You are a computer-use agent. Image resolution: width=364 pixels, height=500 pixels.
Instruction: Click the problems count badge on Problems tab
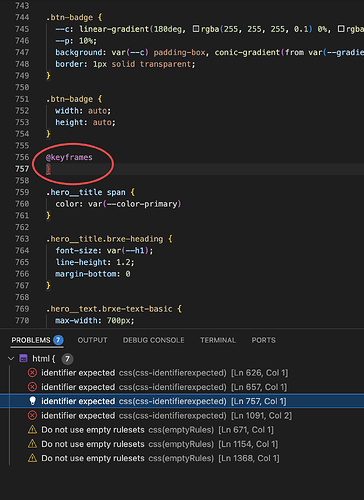coord(58,340)
